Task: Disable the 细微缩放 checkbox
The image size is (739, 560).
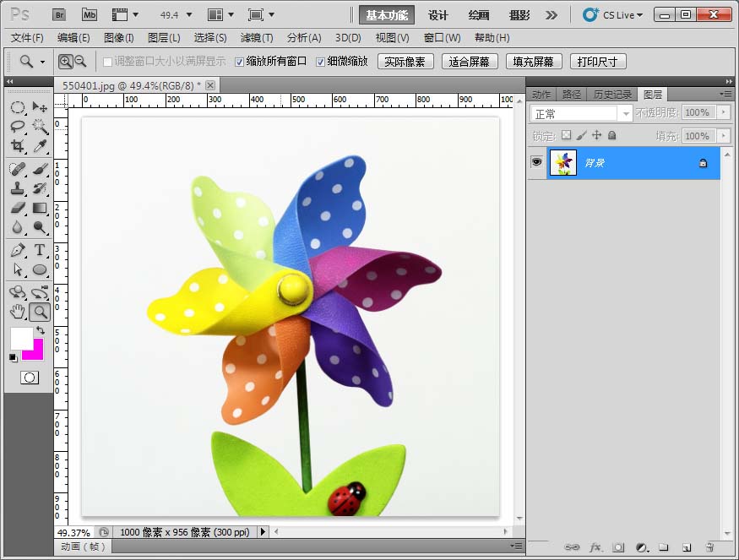Action: (320, 62)
